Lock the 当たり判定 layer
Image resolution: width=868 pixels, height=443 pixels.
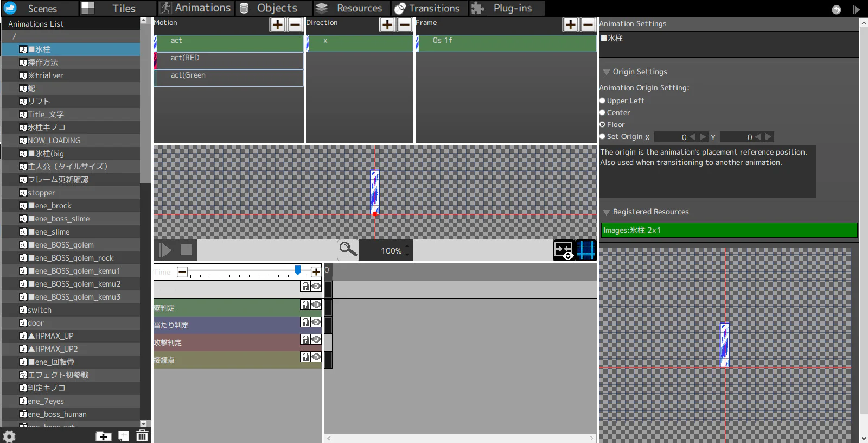point(305,322)
